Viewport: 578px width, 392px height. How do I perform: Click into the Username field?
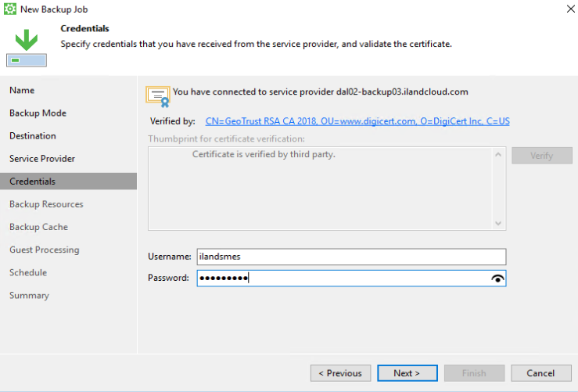pos(350,257)
